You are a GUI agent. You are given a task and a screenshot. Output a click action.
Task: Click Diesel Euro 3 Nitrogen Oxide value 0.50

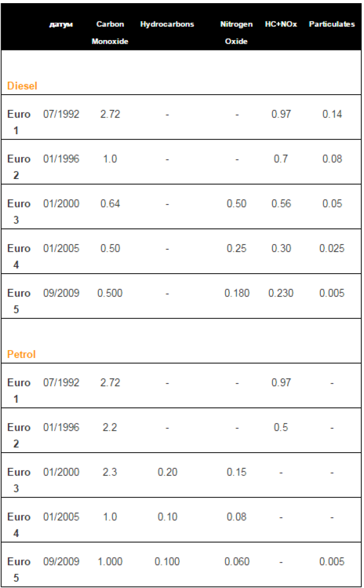[237, 203]
